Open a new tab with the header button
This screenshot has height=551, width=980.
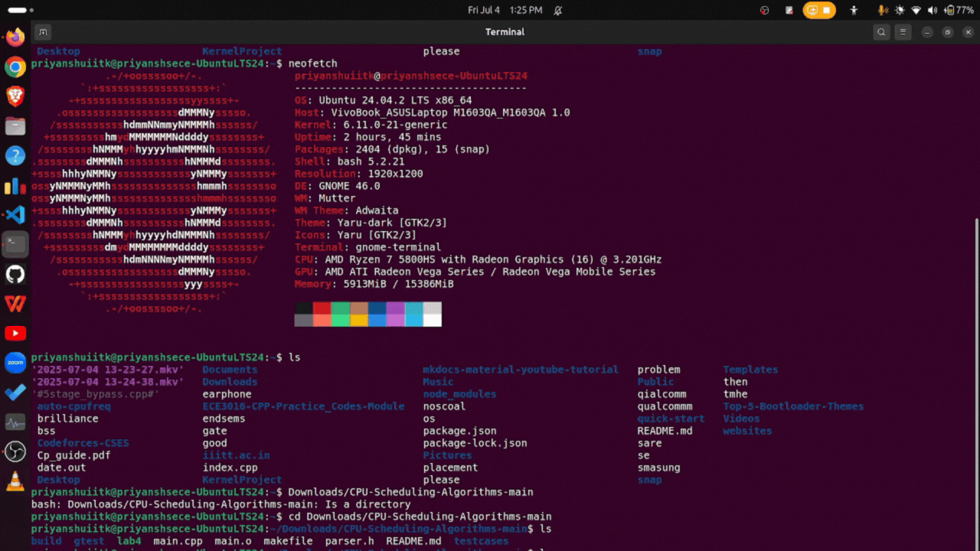pyautogui.click(x=43, y=32)
